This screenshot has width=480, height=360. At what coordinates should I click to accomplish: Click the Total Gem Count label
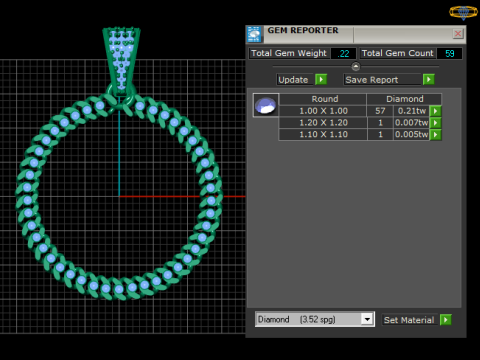click(x=397, y=53)
